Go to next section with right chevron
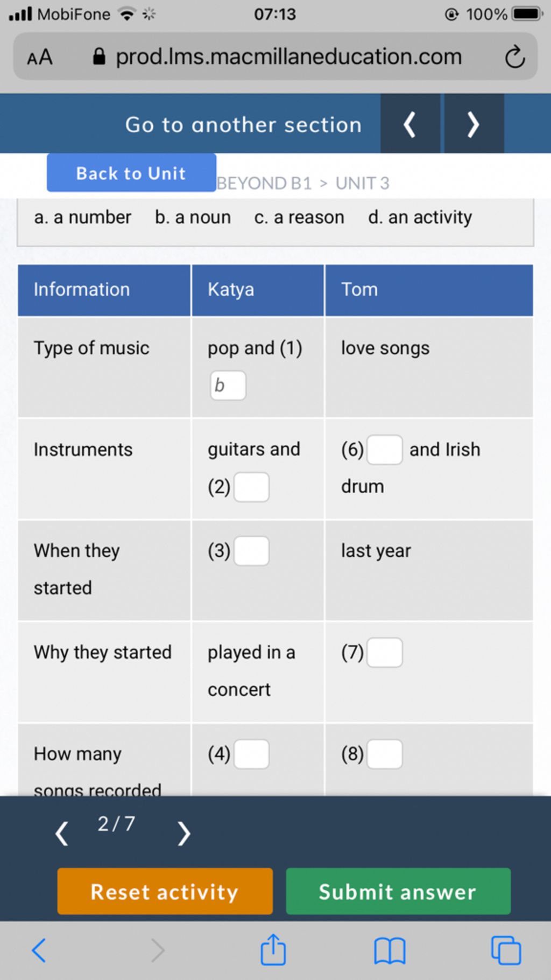The width and height of the screenshot is (551, 980). coord(474,124)
